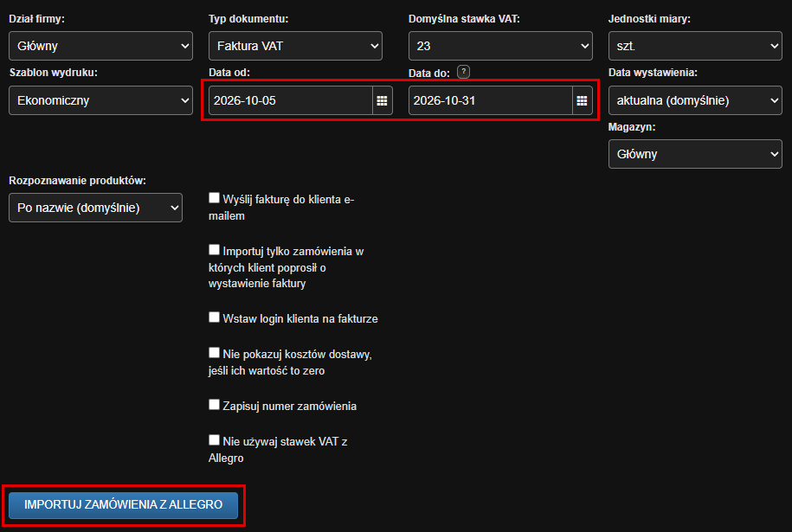This screenshot has height=532, width=792.
Task: Open the Dział firmy dropdown
Action: pos(100,46)
